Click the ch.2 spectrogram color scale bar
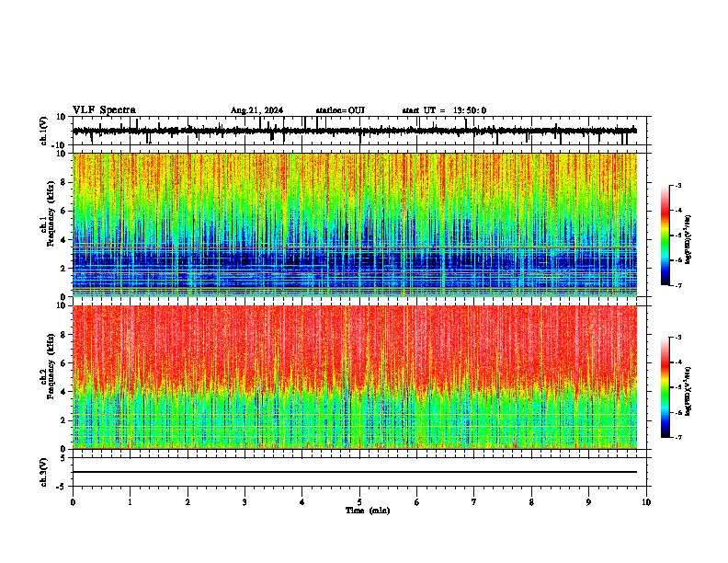 tap(665, 387)
